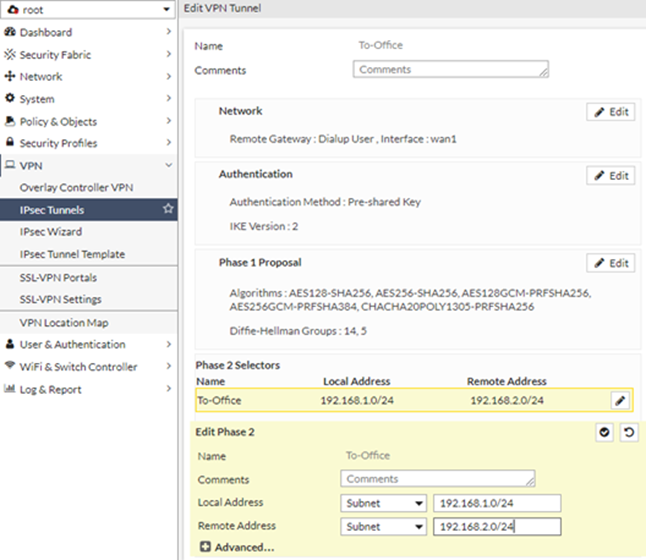
Task: Edit the Network section settings
Action: 610,112
